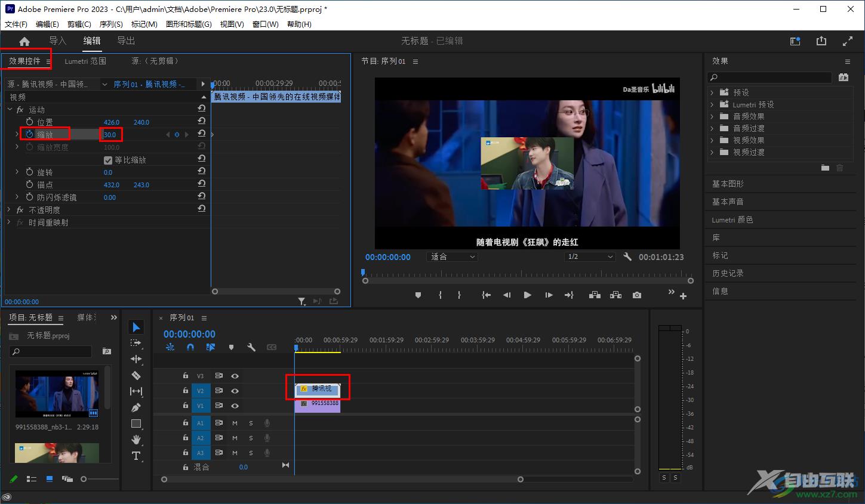Add a marker in Program monitor
Viewport: 865px width, 504px height.
[x=418, y=295]
